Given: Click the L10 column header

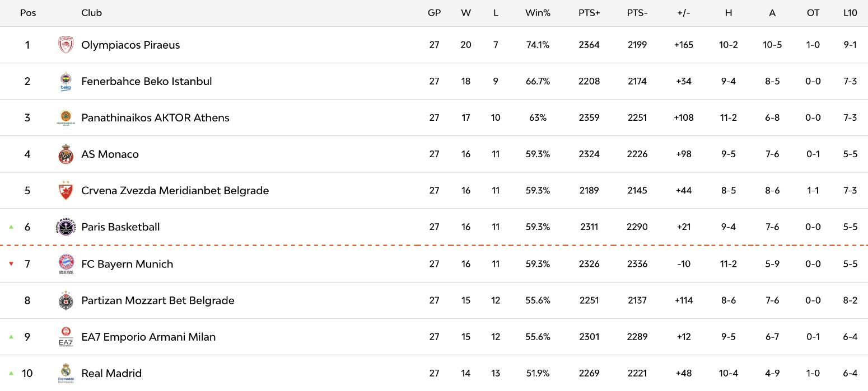Looking at the screenshot, I should coord(850,13).
